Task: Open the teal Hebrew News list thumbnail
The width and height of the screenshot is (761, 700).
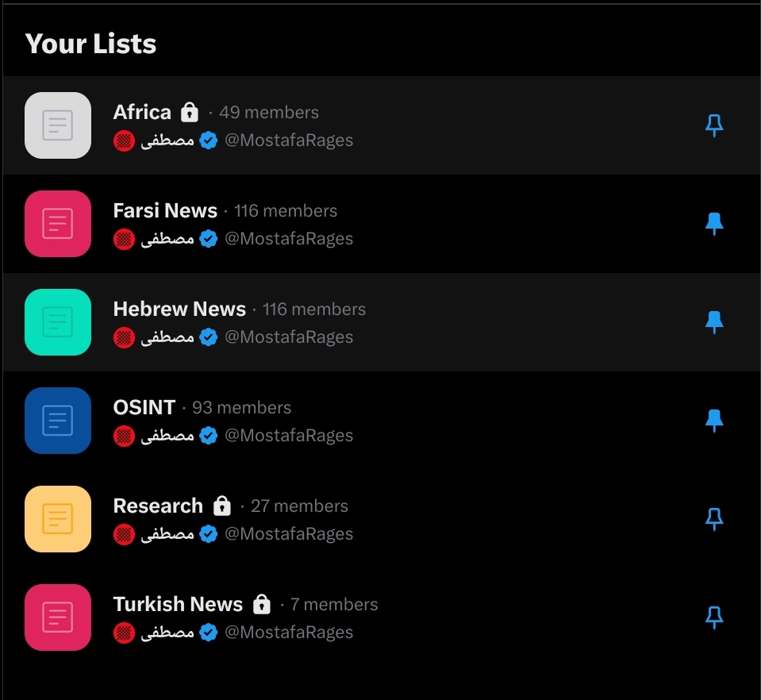Action: point(58,322)
